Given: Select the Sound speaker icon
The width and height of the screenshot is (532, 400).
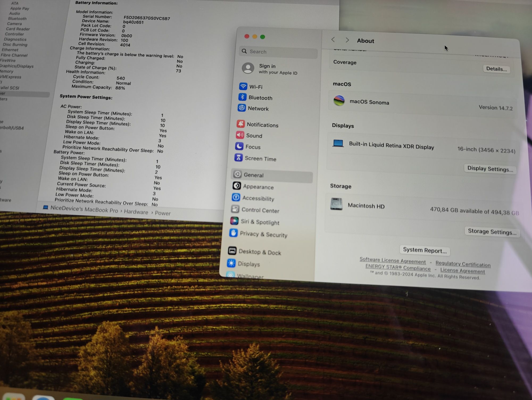Looking at the screenshot, I should [x=240, y=135].
